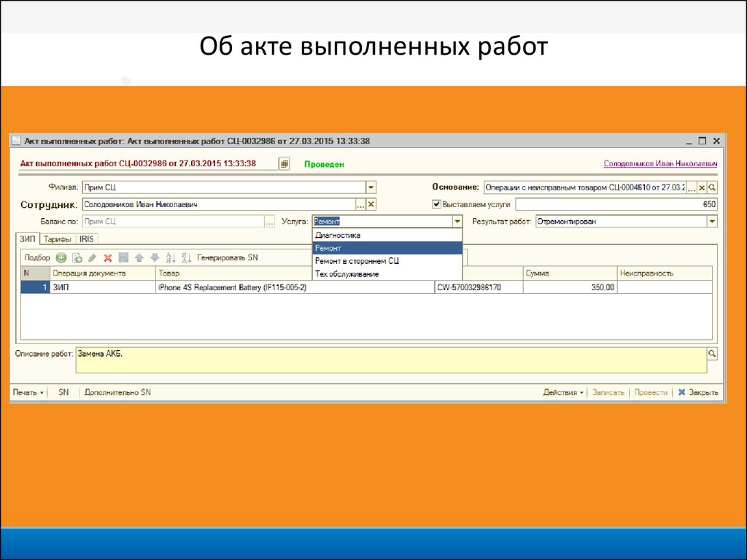Click the ellipsis button in Сотрудник field
747x560 pixels.
pos(360,204)
